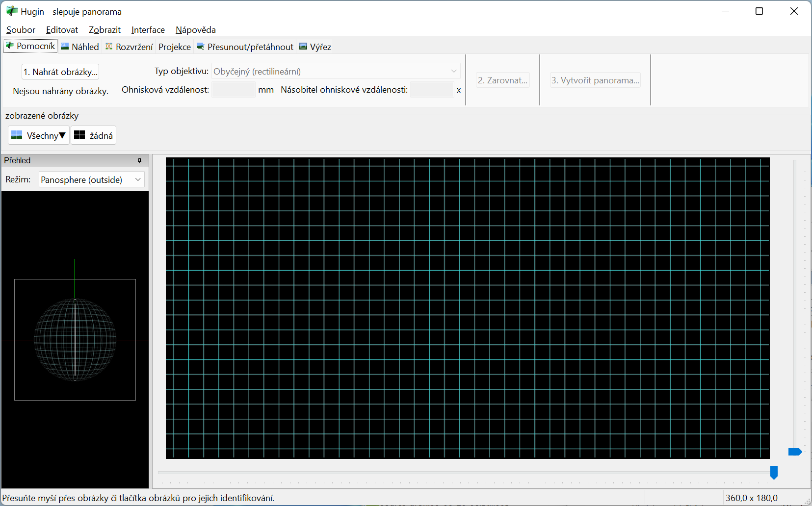The width and height of the screenshot is (812, 506).
Task: Hide all images with žádná button
Action: [93, 135]
